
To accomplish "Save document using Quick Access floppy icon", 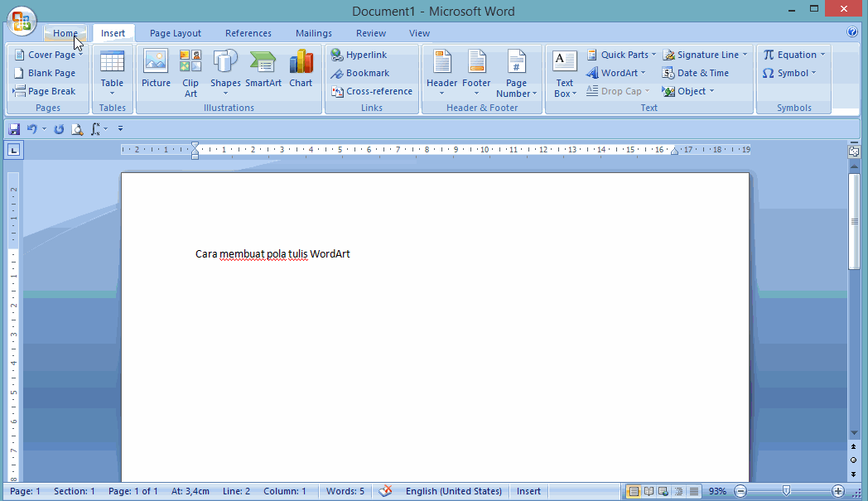I will (x=14, y=129).
